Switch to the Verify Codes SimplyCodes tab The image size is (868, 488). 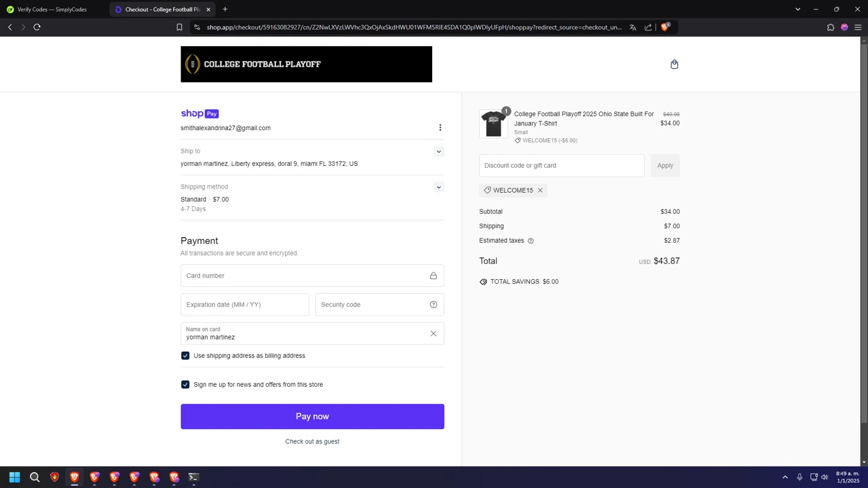pos(52,9)
